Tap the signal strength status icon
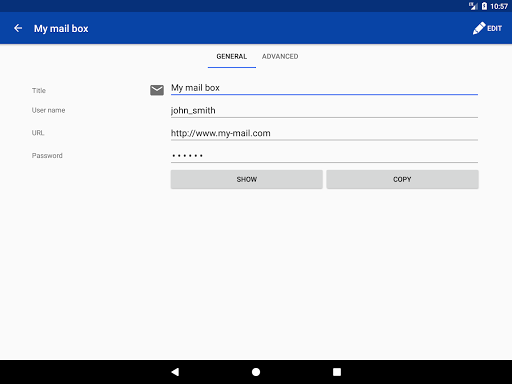The height and width of the screenshot is (384, 512). click(x=473, y=6)
